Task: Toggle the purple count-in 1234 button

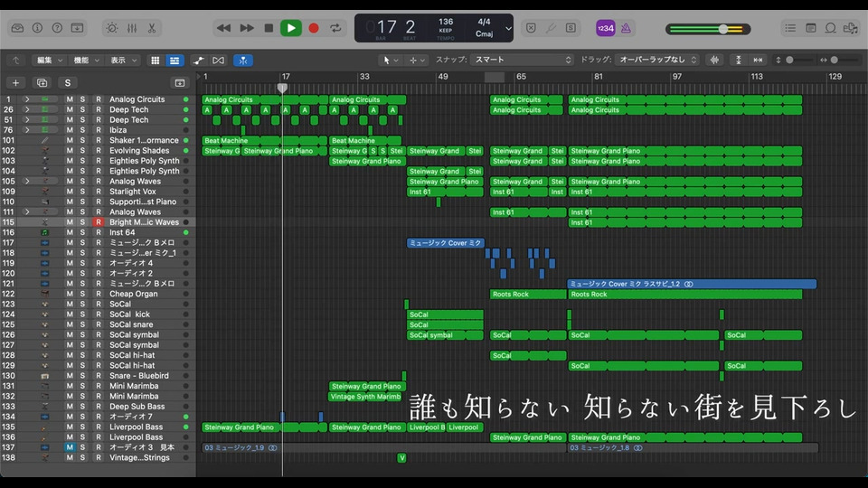Action: [x=607, y=28]
